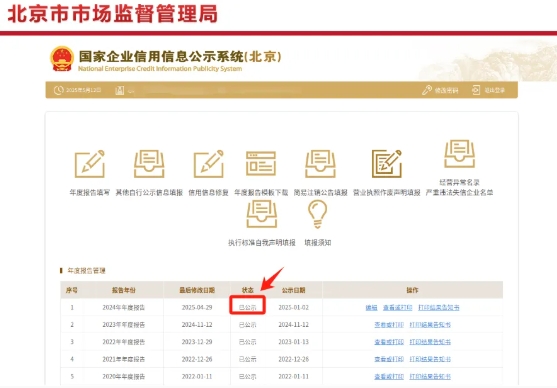This screenshot has width=557, height=388.
Task: Click the 严重违法失信企业名单 label
Action: coord(459,193)
